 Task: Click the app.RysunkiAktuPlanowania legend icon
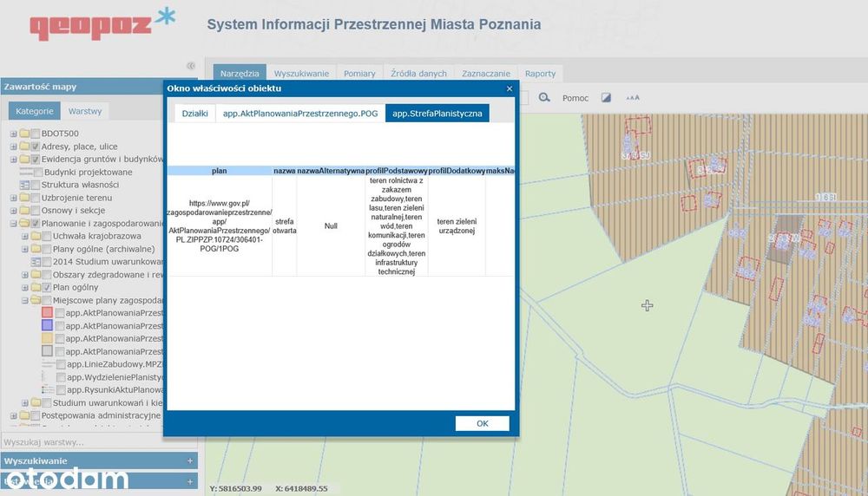pos(48,390)
